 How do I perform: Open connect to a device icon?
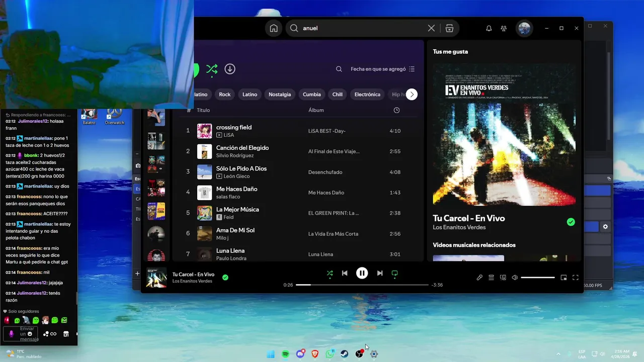coord(503,278)
